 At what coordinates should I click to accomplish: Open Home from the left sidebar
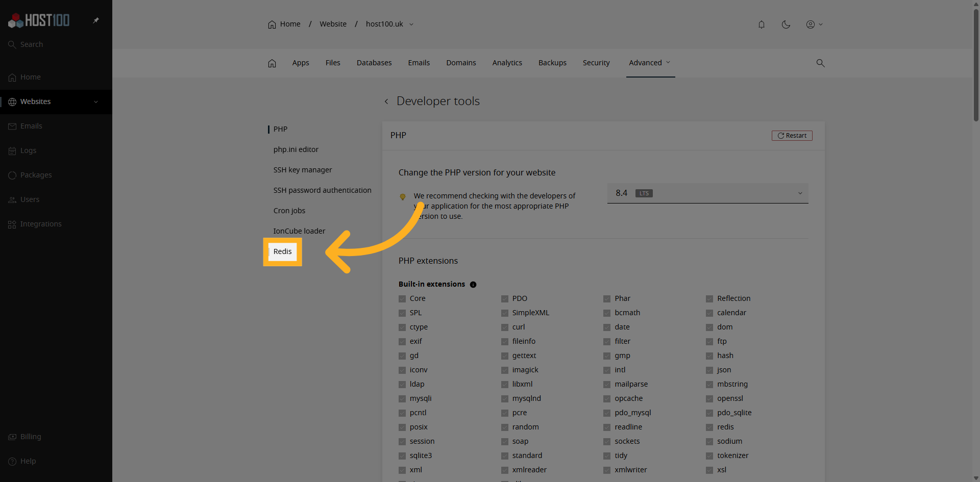coord(30,77)
